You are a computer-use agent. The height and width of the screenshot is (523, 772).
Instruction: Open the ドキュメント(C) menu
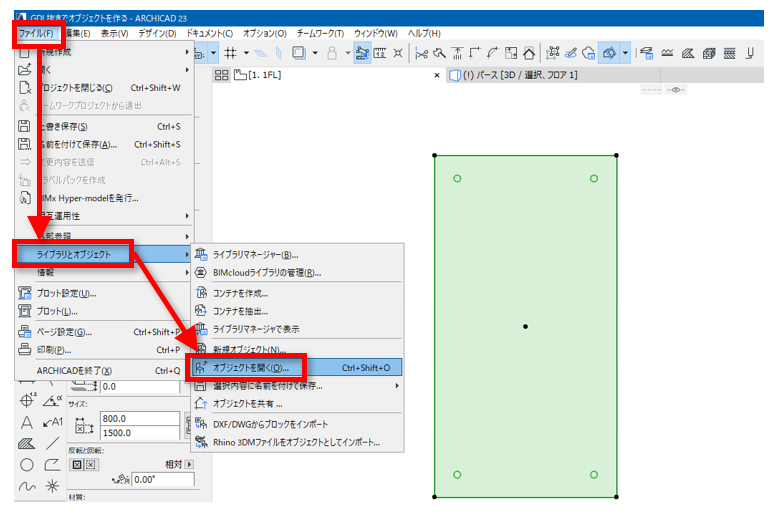tap(209, 33)
